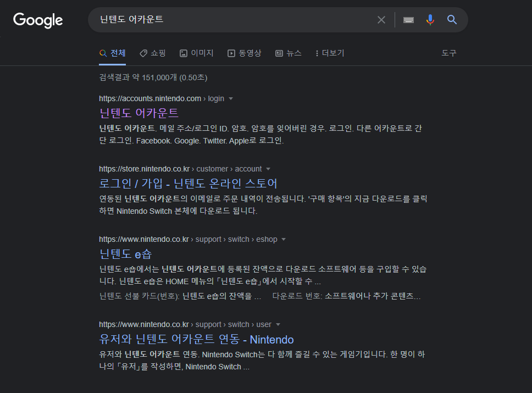Open the 닌텐도 e숍 result link
This screenshot has height=393, width=532.
tap(125, 254)
